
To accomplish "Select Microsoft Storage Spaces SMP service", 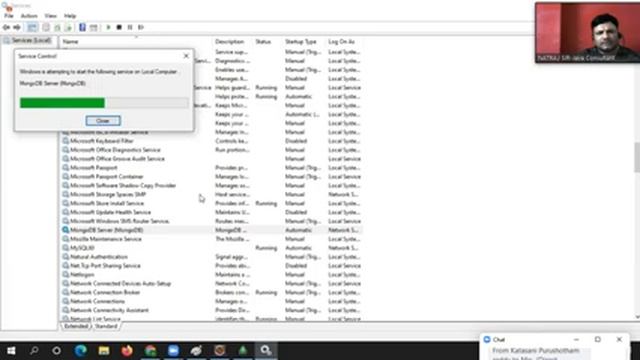I will coord(211,195).
